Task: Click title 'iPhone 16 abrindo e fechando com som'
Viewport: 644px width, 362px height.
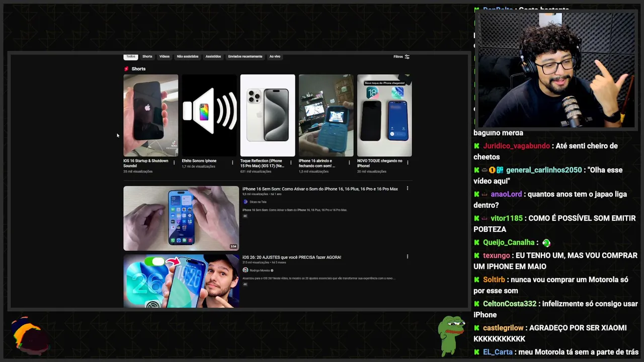Action: click(317, 163)
